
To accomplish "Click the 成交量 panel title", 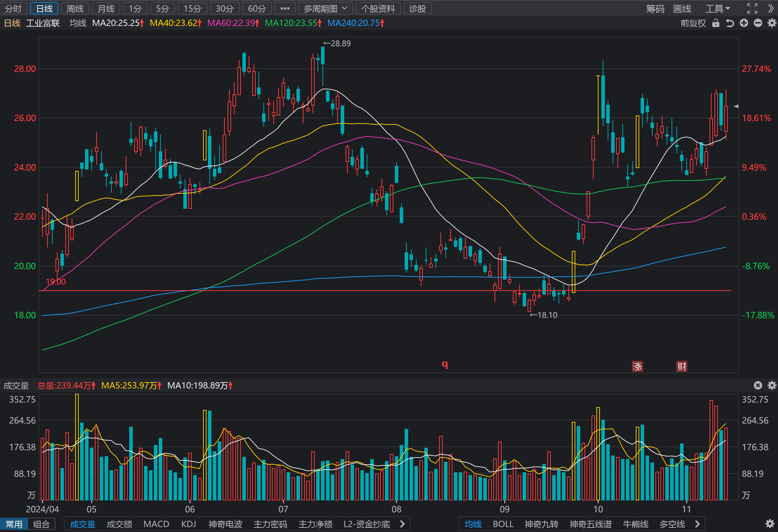I will click(16, 386).
